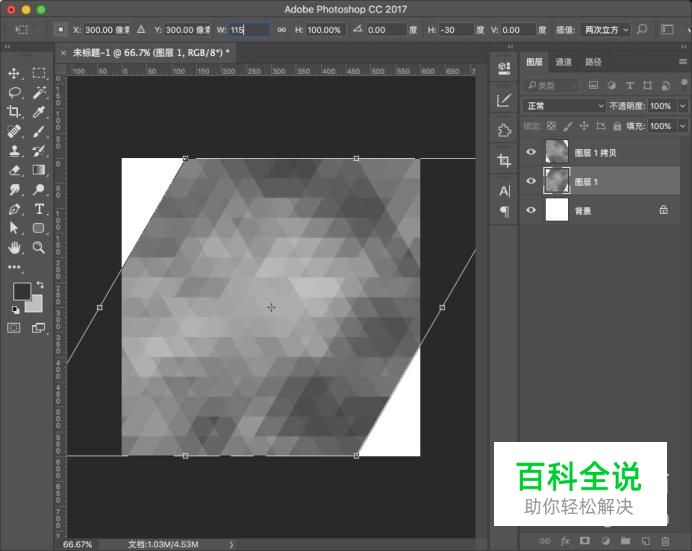The height and width of the screenshot is (551, 692).
Task: Select the Zoom tool
Action: 39,247
